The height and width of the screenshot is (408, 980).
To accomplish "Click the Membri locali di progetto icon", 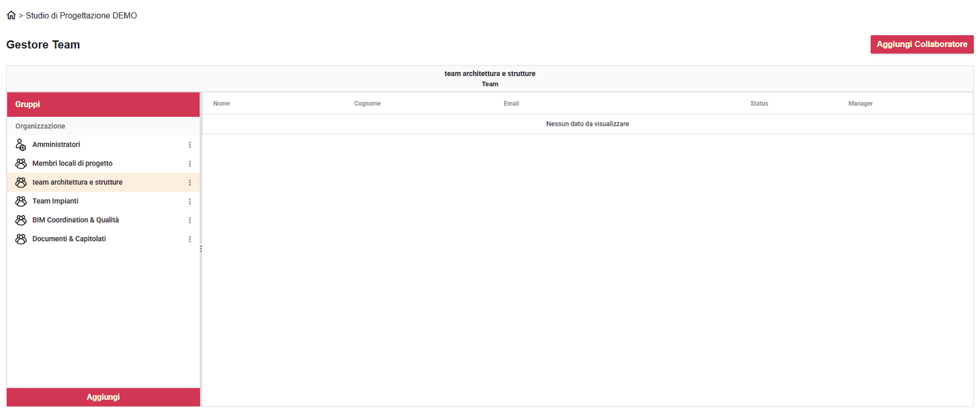I will pos(20,164).
